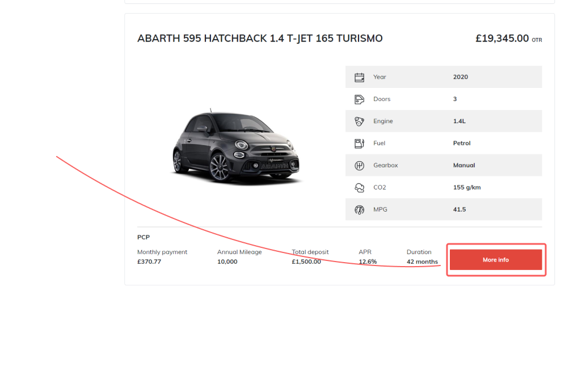Viewport: 565px width, 392px height.
Task: Click the Abarth 595 Hatchback title
Action: (x=260, y=38)
